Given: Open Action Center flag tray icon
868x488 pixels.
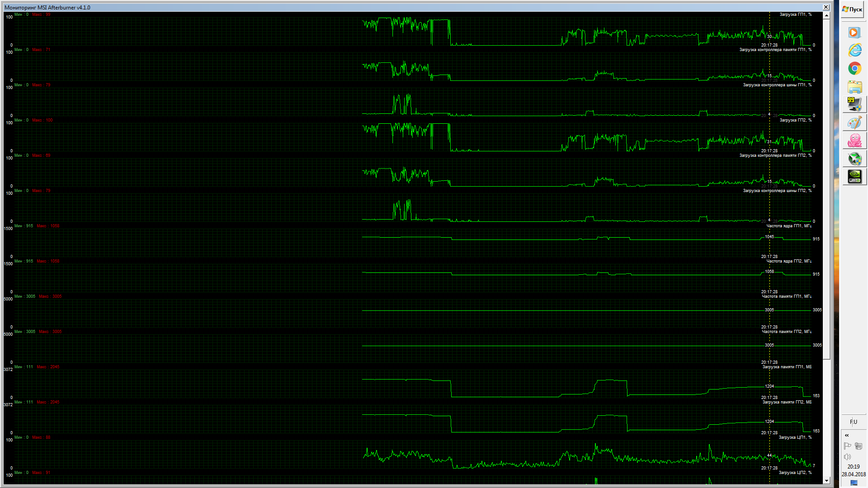Looking at the screenshot, I should [848, 446].
